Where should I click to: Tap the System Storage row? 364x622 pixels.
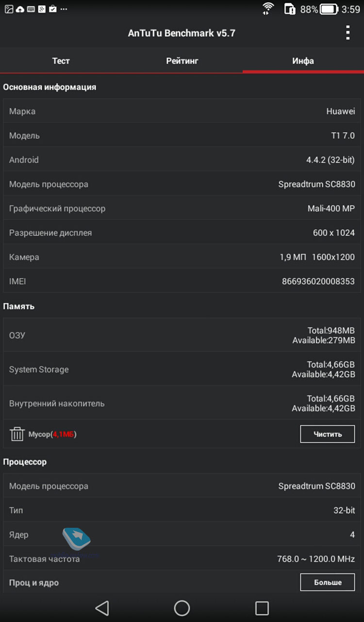pos(182,369)
